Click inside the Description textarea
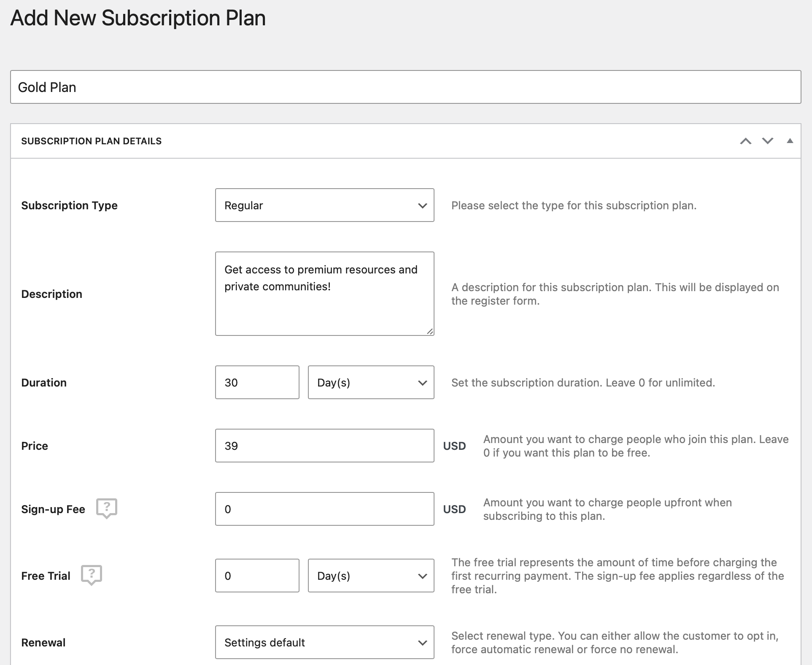The height and width of the screenshot is (665, 812). pos(325,294)
